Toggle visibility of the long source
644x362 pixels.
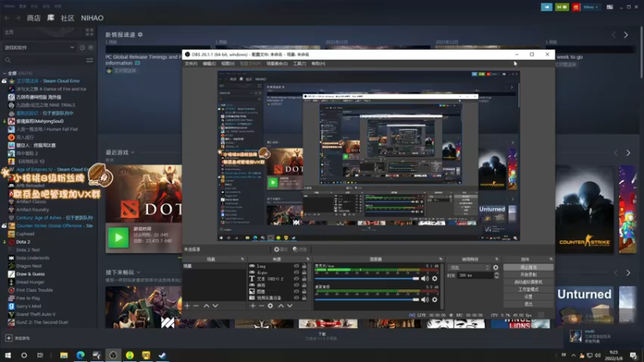tap(296, 266)
